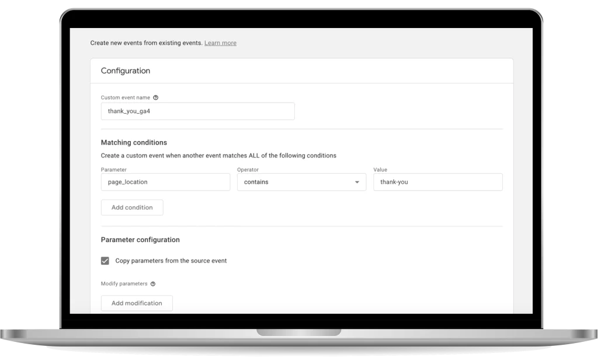Open the 'contains' operator select box

(x=302, y=182)
